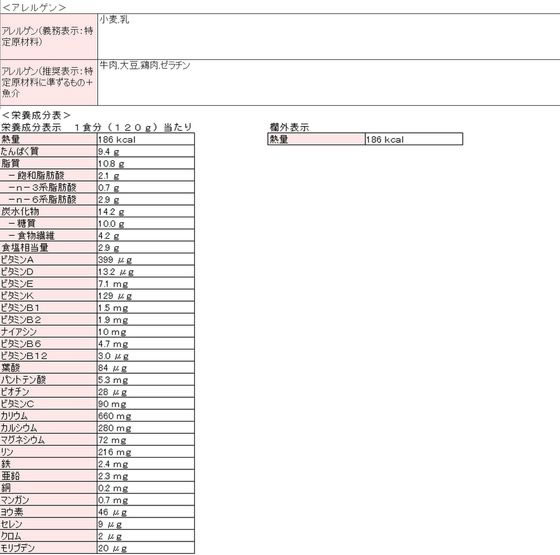Viewport: 560px width, 555px height.
Task: Click the ヨウ素 label cell
Action: tap(49, 512)
